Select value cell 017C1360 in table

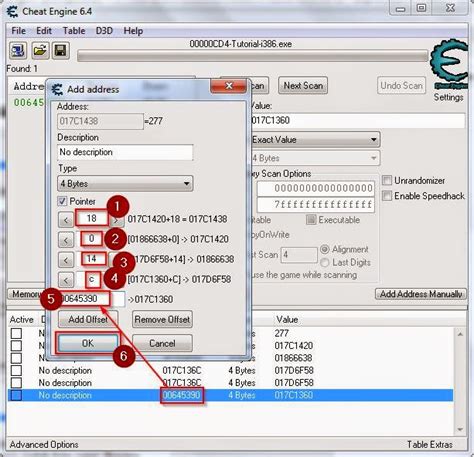[x=294, y=395]
